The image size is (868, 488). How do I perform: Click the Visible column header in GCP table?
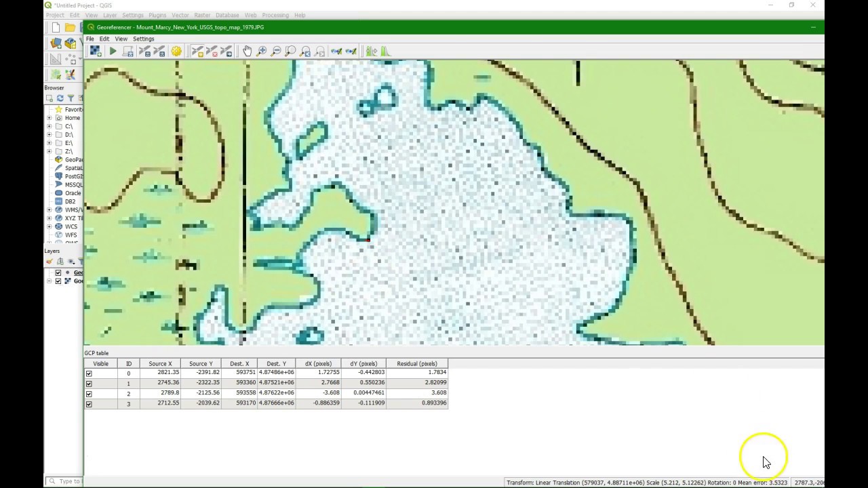point(100,364)
